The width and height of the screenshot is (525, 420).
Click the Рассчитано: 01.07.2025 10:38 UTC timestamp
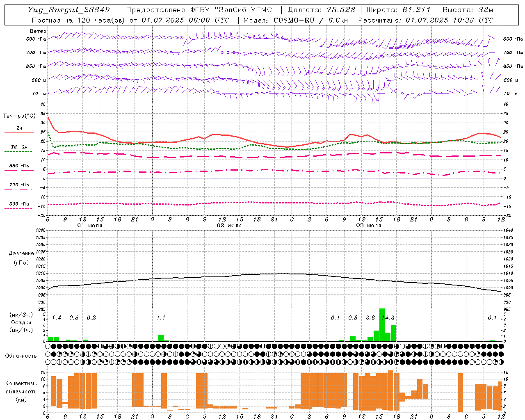pyautogui.click(x=426, y=20)
